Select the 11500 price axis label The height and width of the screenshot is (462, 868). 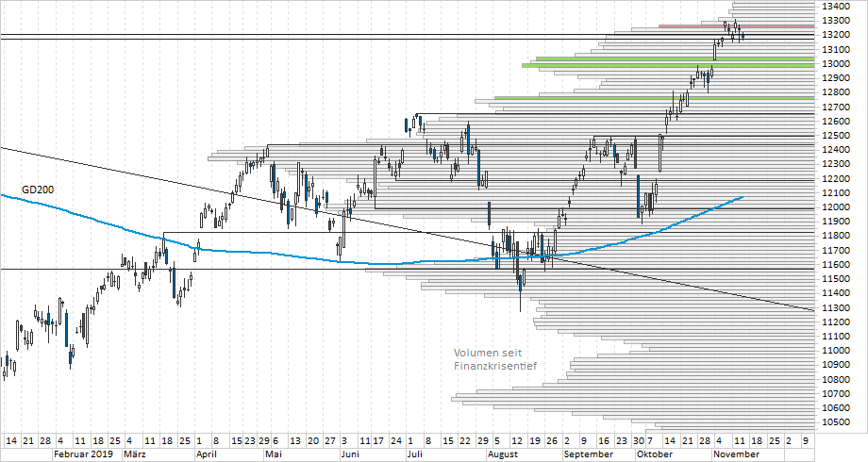(838, 279)
